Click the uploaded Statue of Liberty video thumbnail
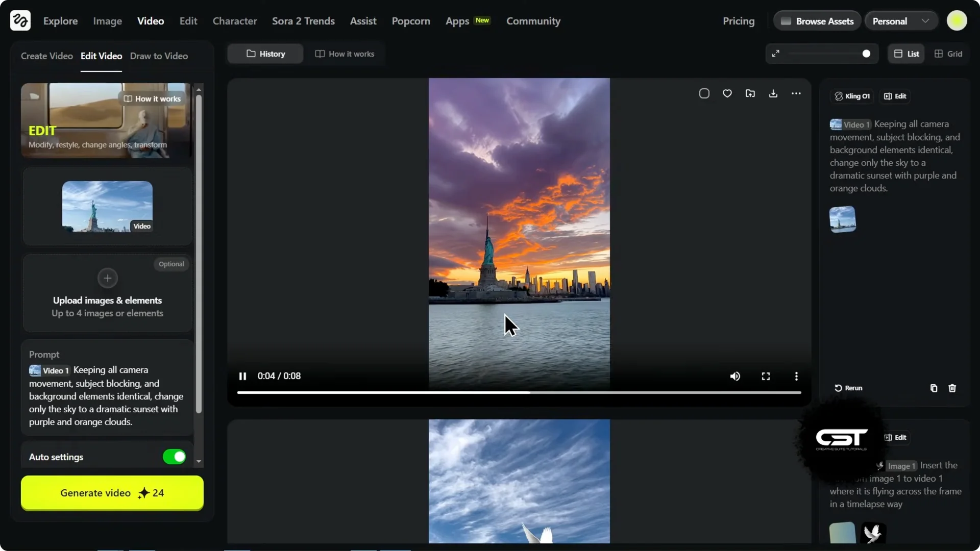The width and height of the screenshot is (980, 551). coord(107,207)
